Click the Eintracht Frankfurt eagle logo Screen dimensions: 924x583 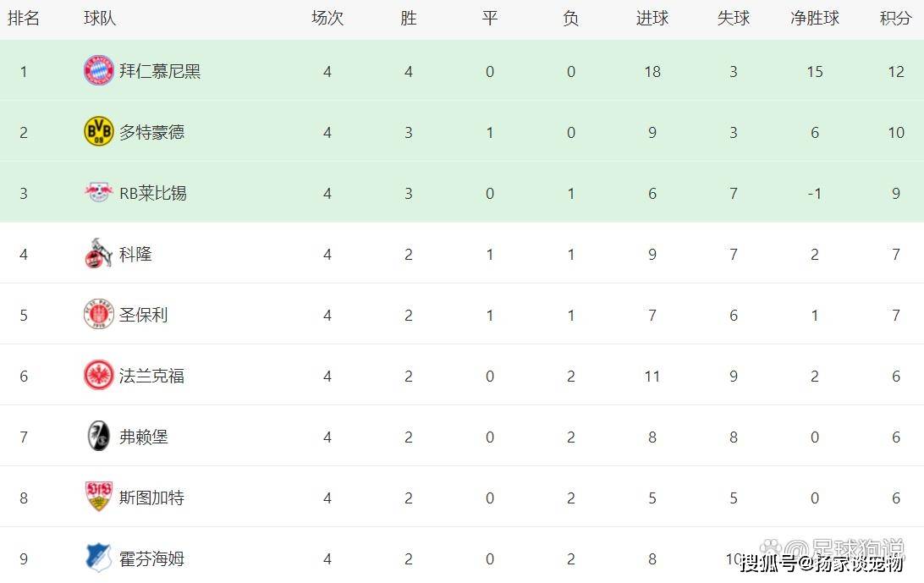pos(98,376)
